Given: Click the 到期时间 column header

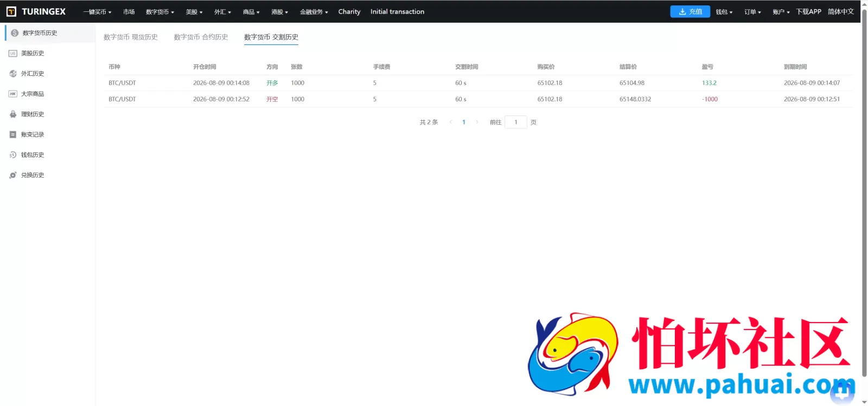Looking at the screenshot, I should 795,67.
